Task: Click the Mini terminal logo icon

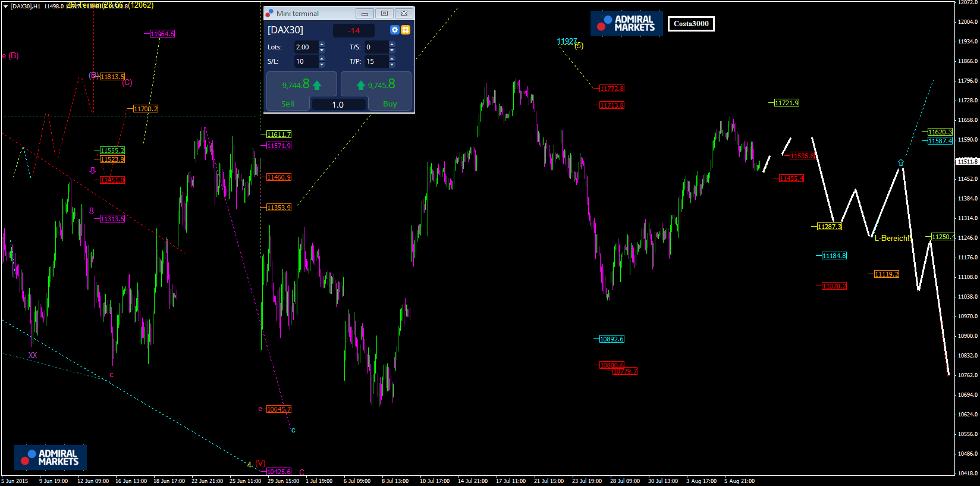Action: pyautogui.click(x=270, y=13)
